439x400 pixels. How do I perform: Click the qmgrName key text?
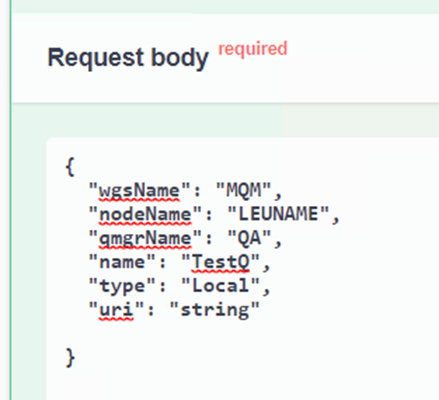[x=145, y=238]
